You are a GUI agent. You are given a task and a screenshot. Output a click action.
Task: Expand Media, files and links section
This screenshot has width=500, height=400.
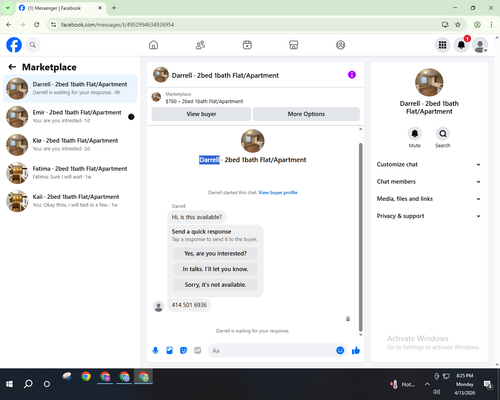[x=429, y=199]
